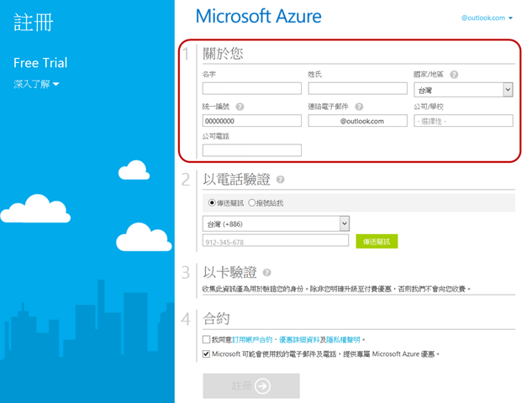Open the 公司/學校 selection field
This screenshot has height=403, width=532.
pos(463,121)
